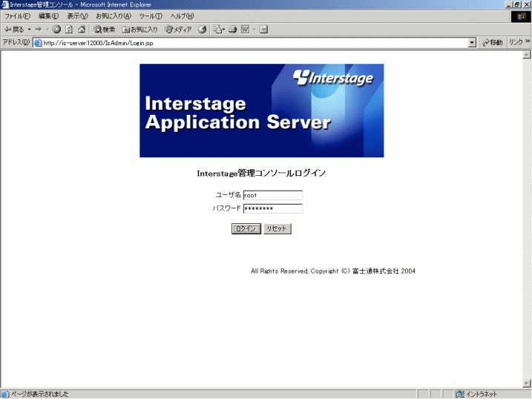Click the Go (移動) button
Image resolution: width=532 pixels, height=399 pixels.
click(x=492, y=43)
